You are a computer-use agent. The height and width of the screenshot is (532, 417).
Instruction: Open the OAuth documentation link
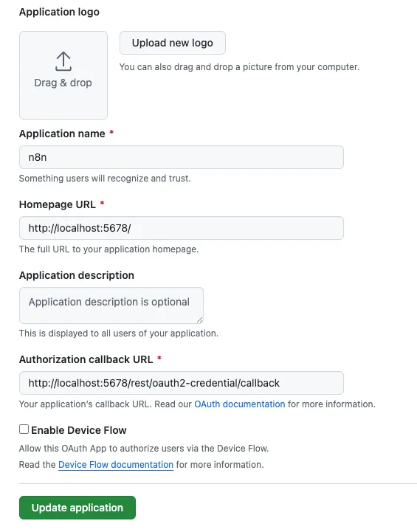pyautogui.click(x=240, y=404)
